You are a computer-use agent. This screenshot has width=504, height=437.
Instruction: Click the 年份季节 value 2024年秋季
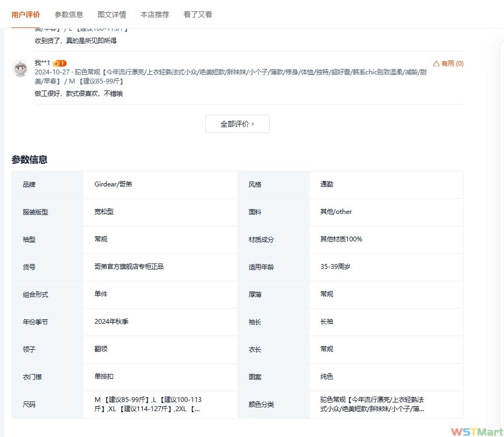pyautogui.click(x=111, y=322)
